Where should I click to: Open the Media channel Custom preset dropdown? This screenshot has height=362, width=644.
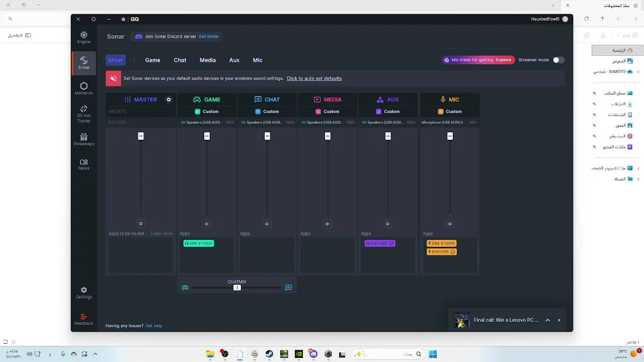pyautogui.click(x=328, y=112)
